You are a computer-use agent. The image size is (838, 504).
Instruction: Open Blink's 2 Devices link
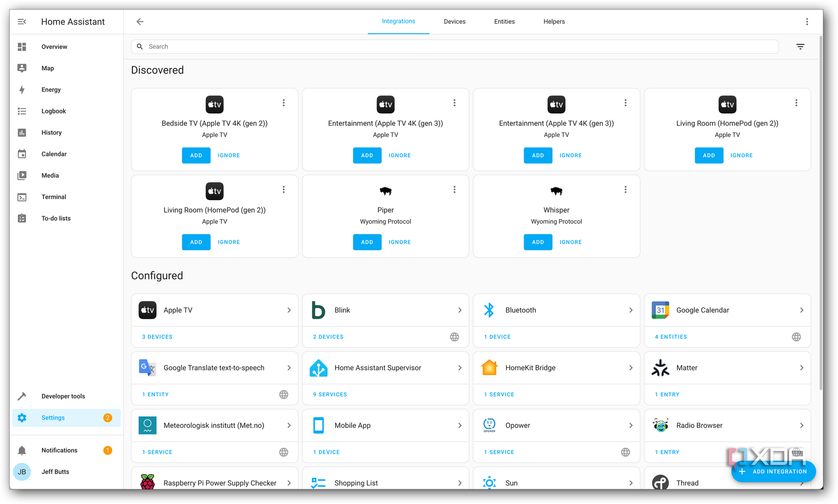(328, 337)
